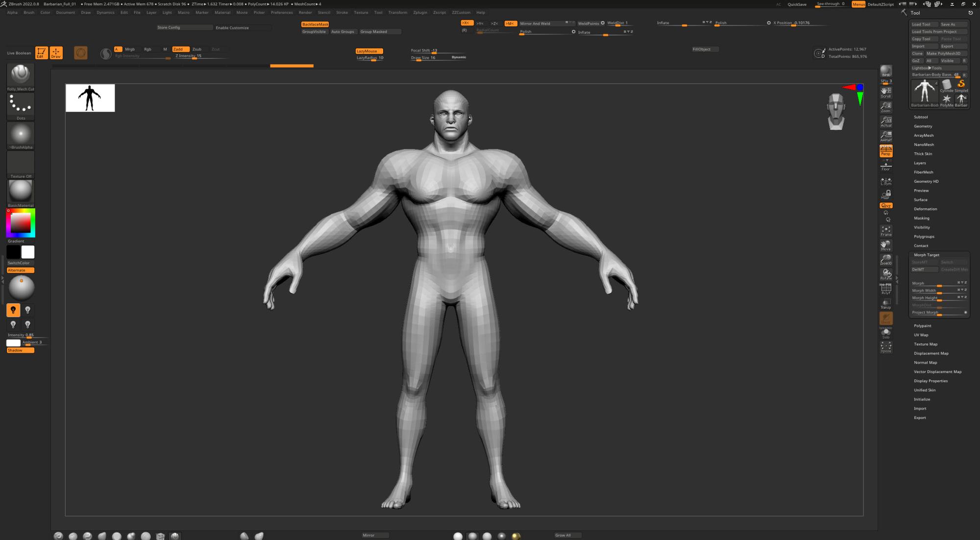Click the Draw Size slider
Screen dimensions: 980x540
(x=438, y=58)
